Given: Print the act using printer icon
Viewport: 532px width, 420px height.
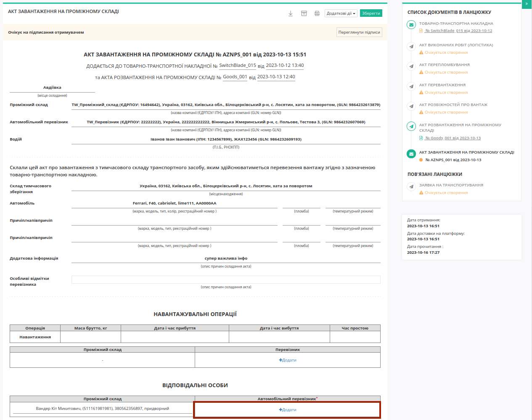Looking at the screenshot, I should point(317,13).
